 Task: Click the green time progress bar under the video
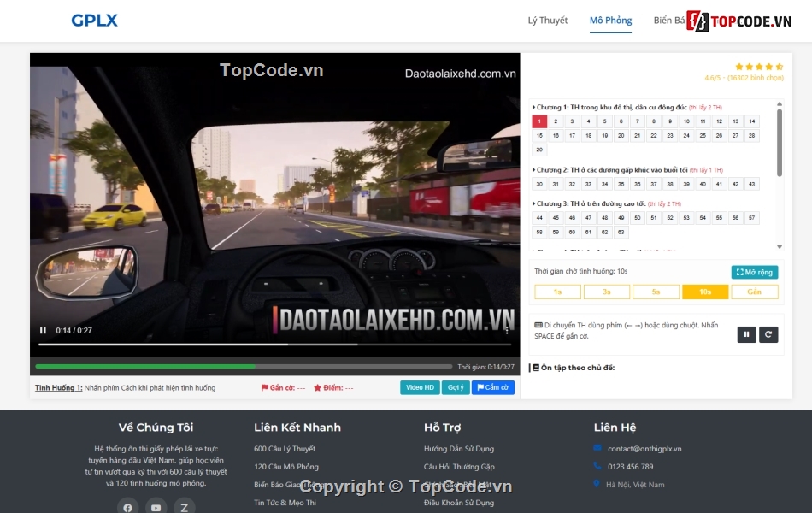(x=244, y=366)
